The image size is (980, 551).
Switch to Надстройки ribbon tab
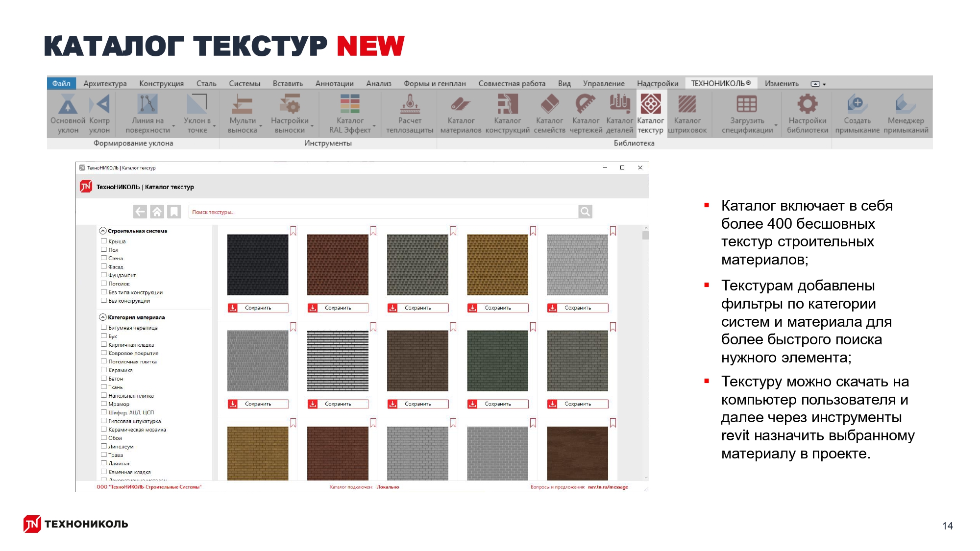pyautogui.click(x=658, y=83)
